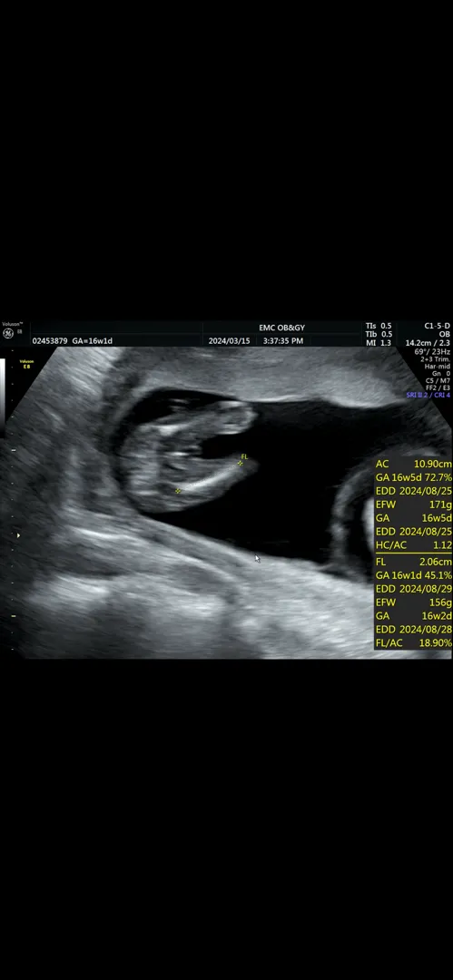This screenshot has height=980, width=453.
Task: Click the yellow FL label by the caliper
Action: [244, 456]
